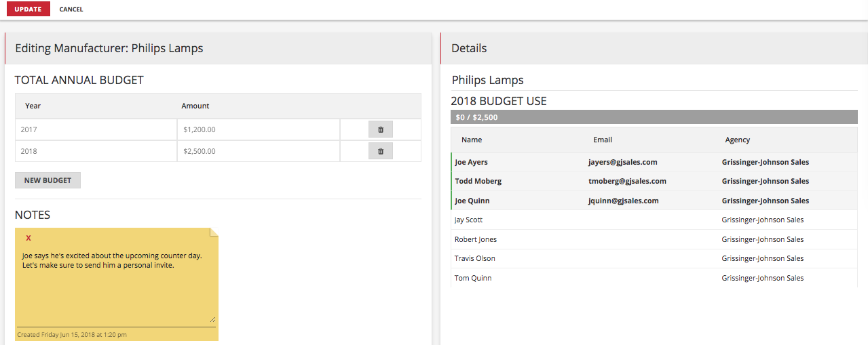Image resolution: width=868 pixels, height=345 pixels.
Task: Select the Tom Quinn row
Action: coord(654,278)
